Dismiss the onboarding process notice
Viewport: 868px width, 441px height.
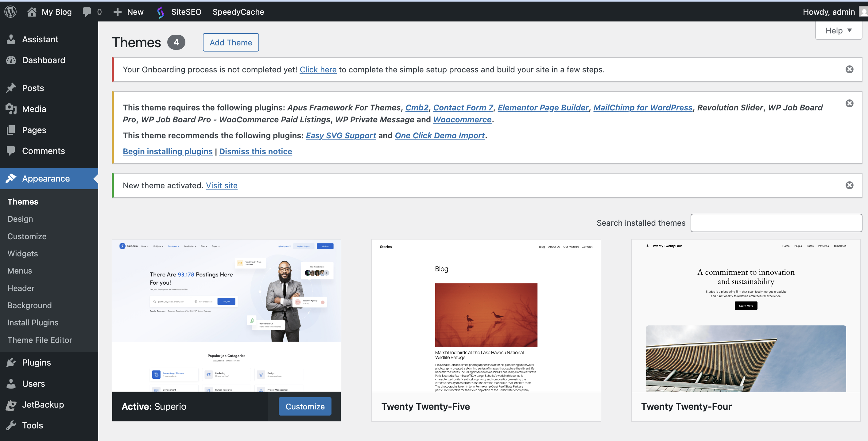click(849, 69)
